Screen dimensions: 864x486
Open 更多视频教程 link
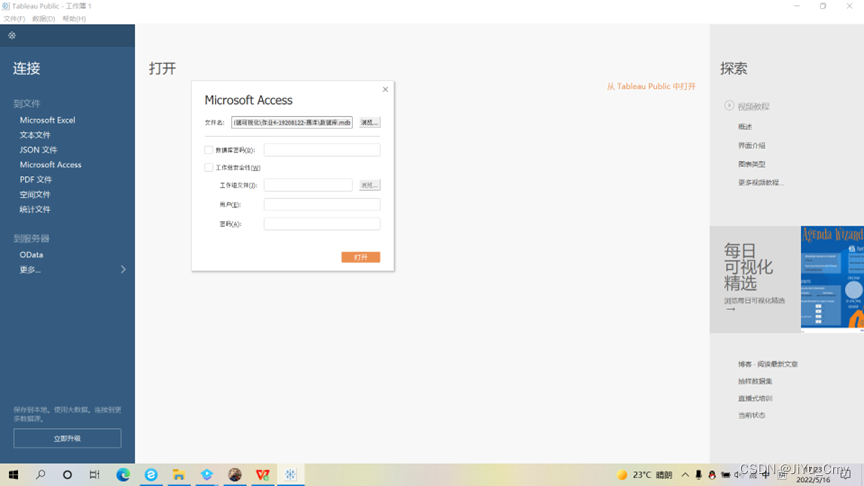pos(760,182)
